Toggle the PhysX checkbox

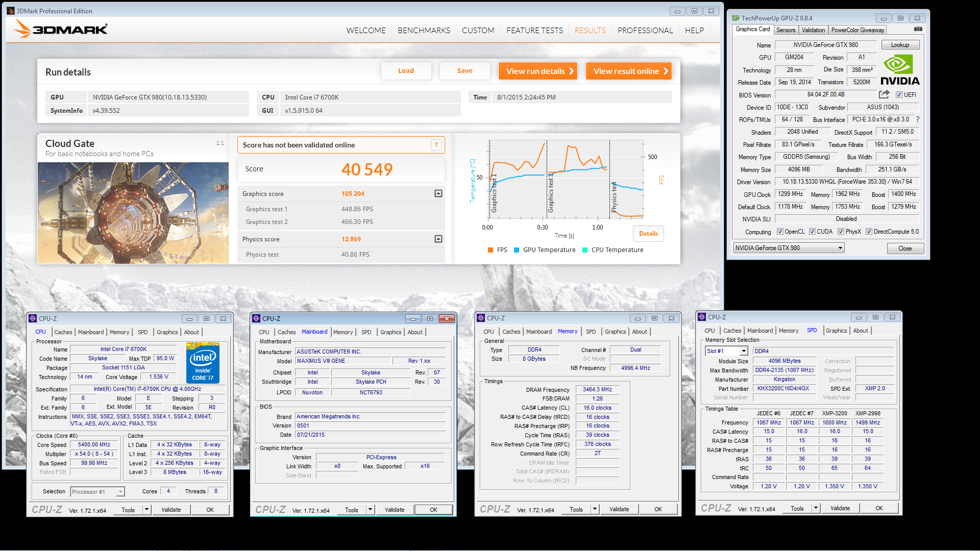point(841,232)
